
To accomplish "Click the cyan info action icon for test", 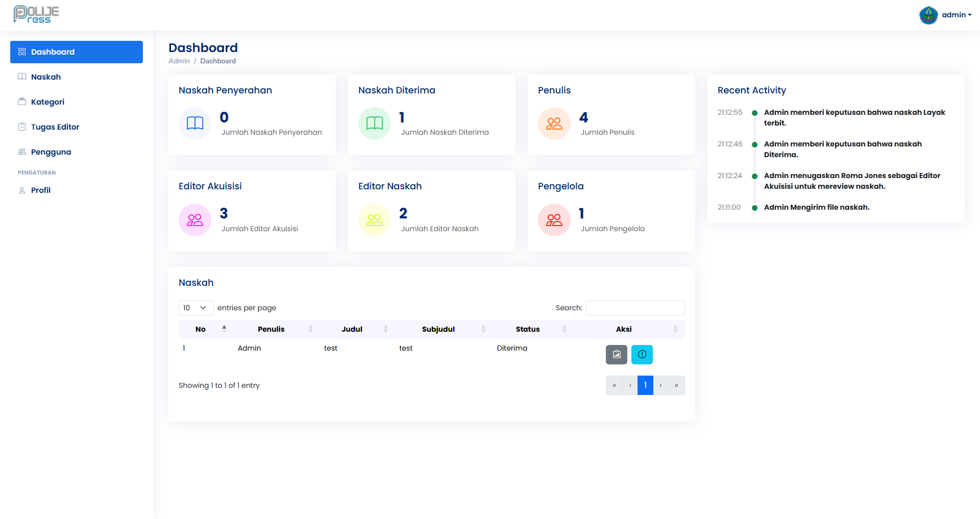I will coord(642,355).
